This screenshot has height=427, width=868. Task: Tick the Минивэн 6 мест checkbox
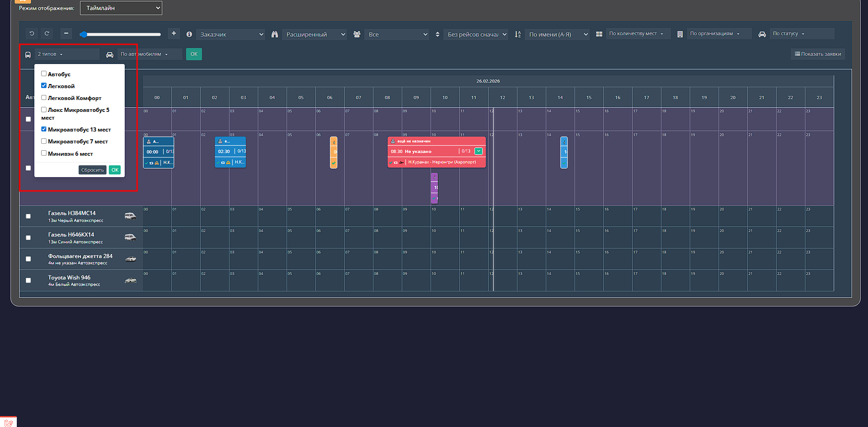[44, 153]
